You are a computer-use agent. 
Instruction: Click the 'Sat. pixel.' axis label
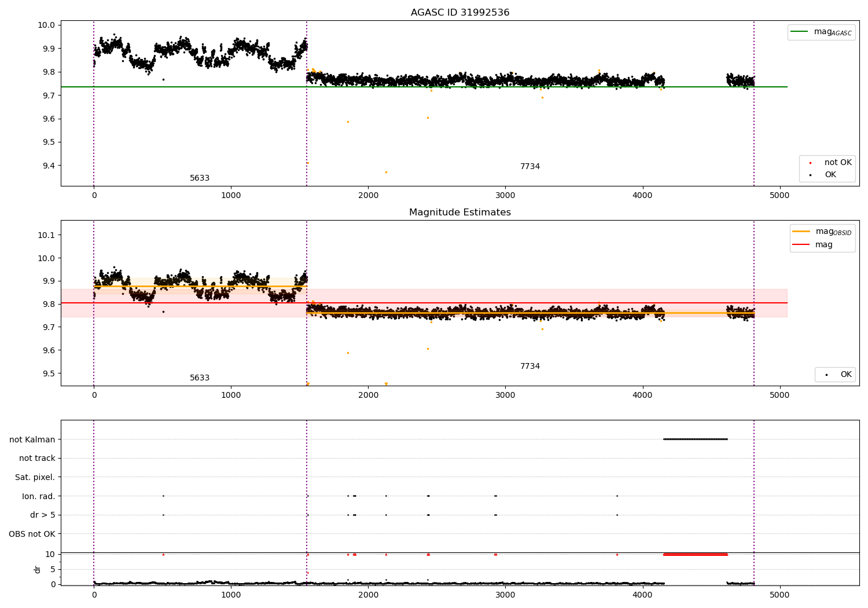click(35, 477)
